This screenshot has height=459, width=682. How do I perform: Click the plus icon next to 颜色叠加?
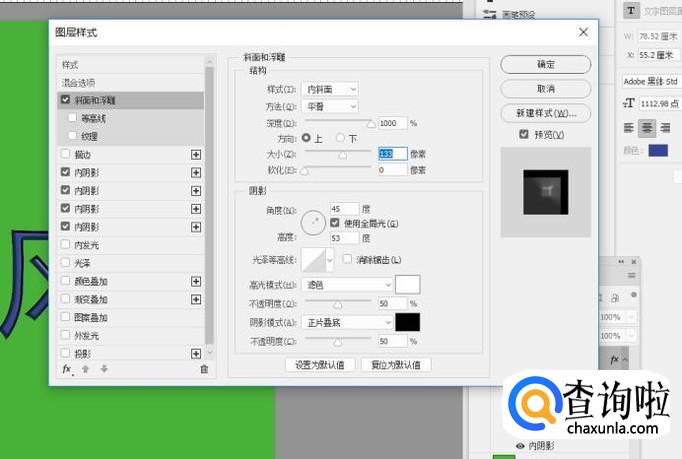(196, 281)
